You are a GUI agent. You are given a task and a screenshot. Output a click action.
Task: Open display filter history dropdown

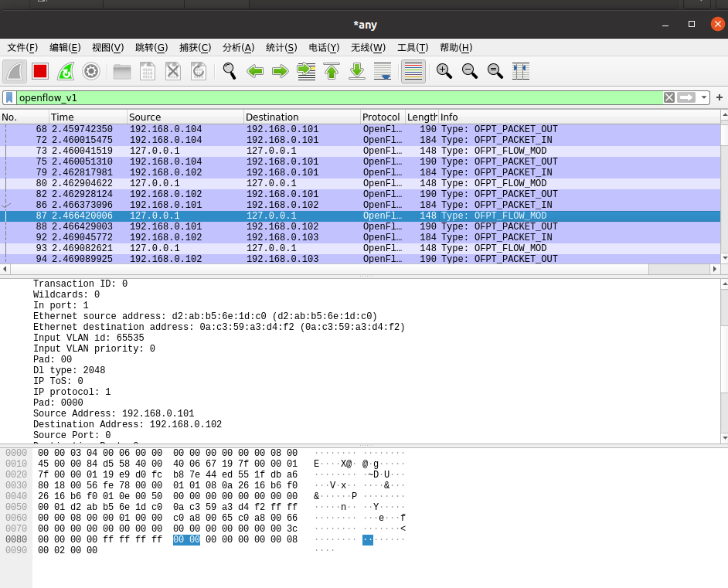coord(704,97)
